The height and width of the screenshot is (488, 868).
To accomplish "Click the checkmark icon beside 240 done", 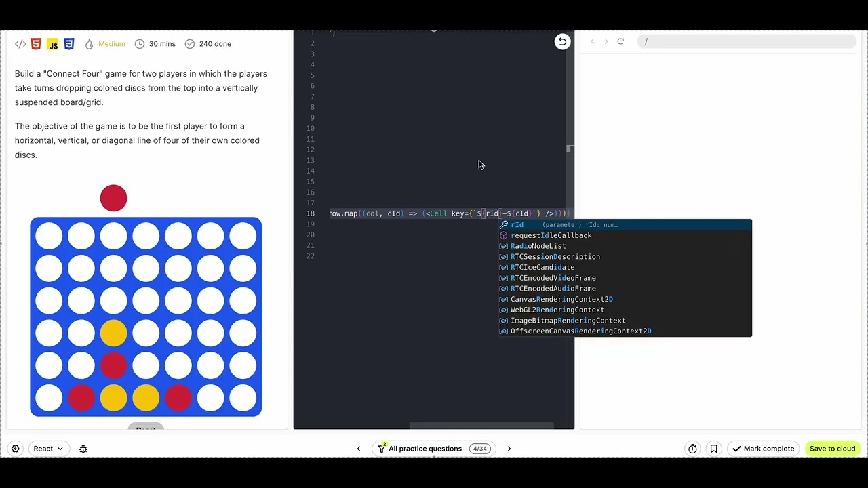I will [x=190, y=44].
